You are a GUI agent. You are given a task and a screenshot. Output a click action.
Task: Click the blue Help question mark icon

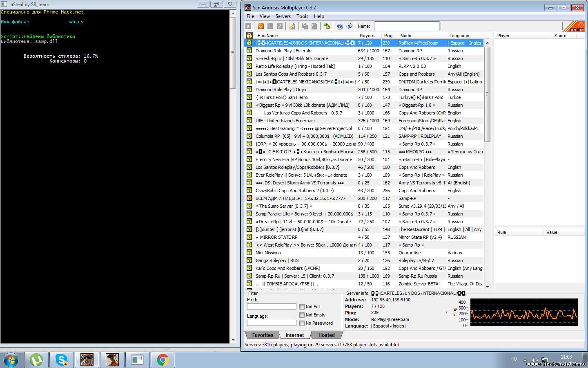point(340,26)
